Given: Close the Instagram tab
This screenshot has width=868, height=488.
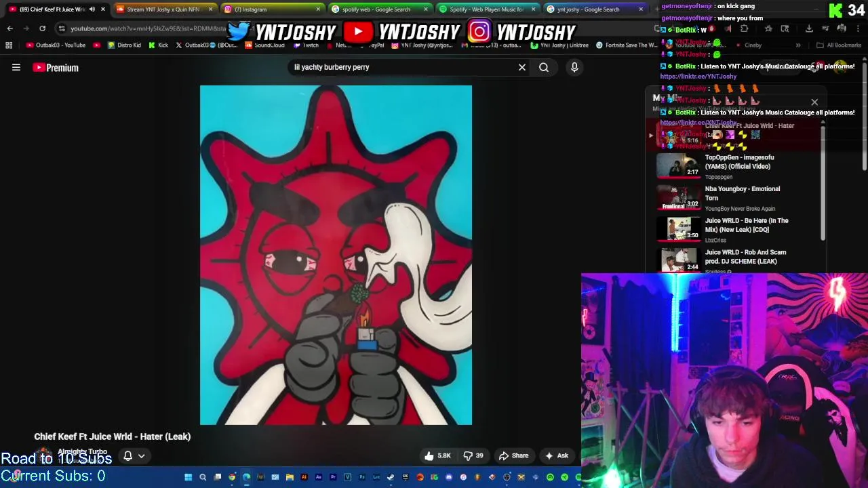Looking at the screenshot, I should [x=318, y=9].
